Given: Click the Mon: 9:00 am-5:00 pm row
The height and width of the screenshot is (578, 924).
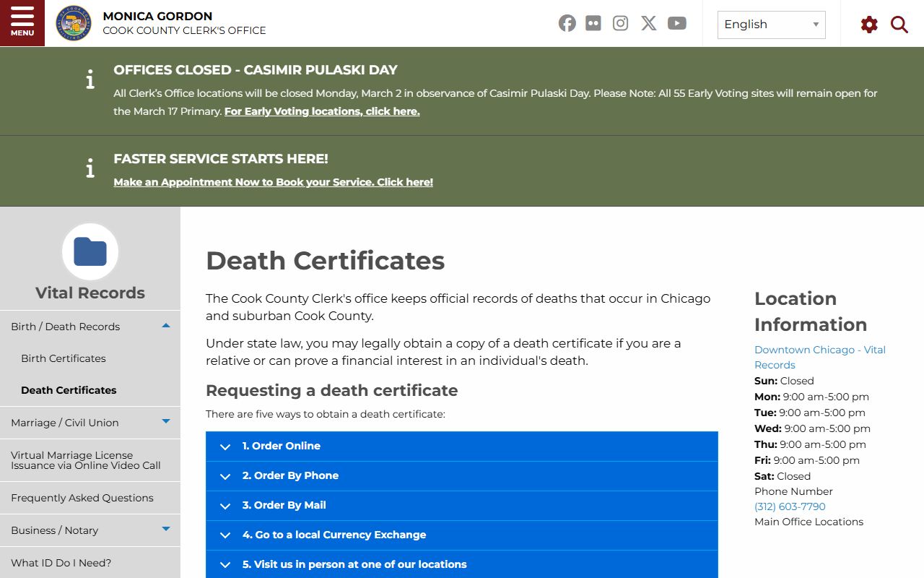Looking at the screenshot, I should [x=812, y=397].
